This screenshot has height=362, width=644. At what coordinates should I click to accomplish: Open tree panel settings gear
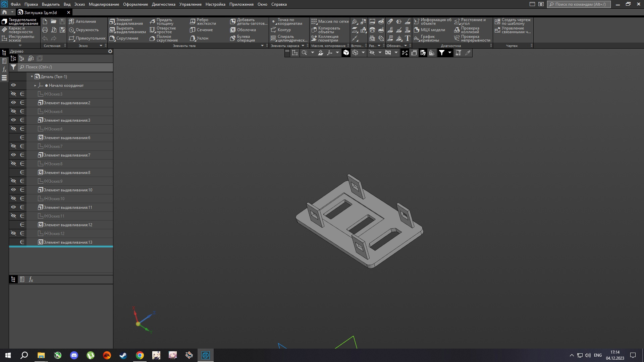[x=110, y=51]
